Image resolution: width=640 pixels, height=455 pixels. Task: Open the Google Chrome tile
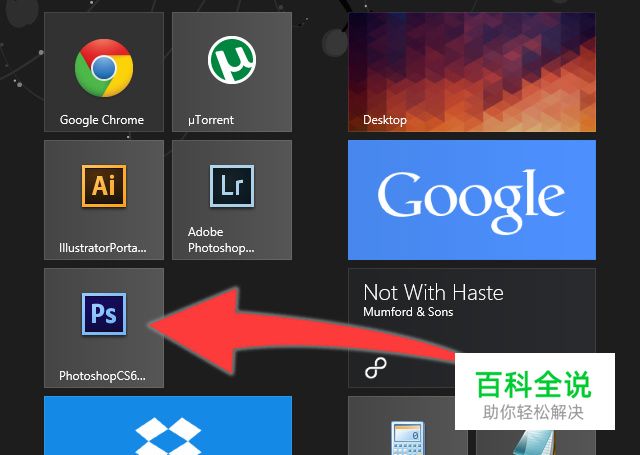pyautogui.click(x=104, y=72)
